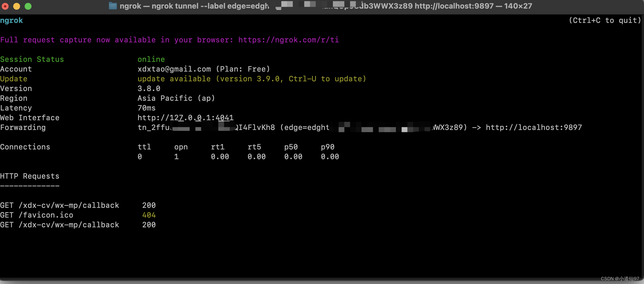Click the account email xdxtao@gmail.com
This screenshot has height=284, width=644.
174,69
